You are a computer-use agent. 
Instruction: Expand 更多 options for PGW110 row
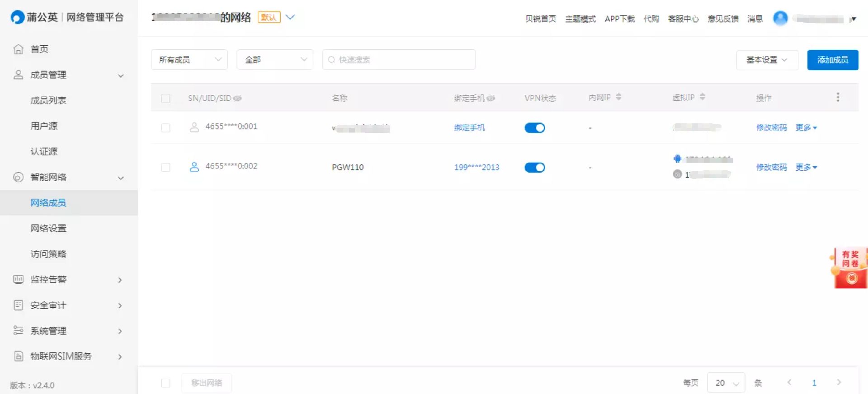(806, 167)
